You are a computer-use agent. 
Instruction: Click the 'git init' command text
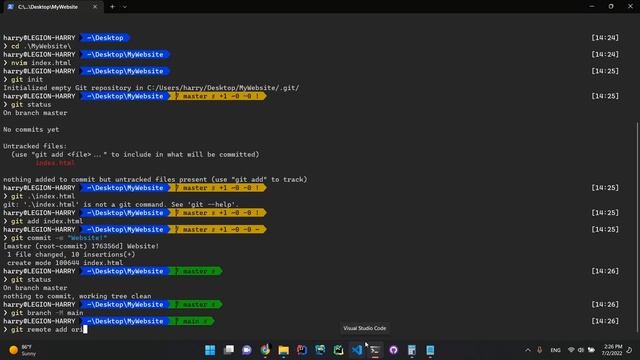tap(27, 80)
